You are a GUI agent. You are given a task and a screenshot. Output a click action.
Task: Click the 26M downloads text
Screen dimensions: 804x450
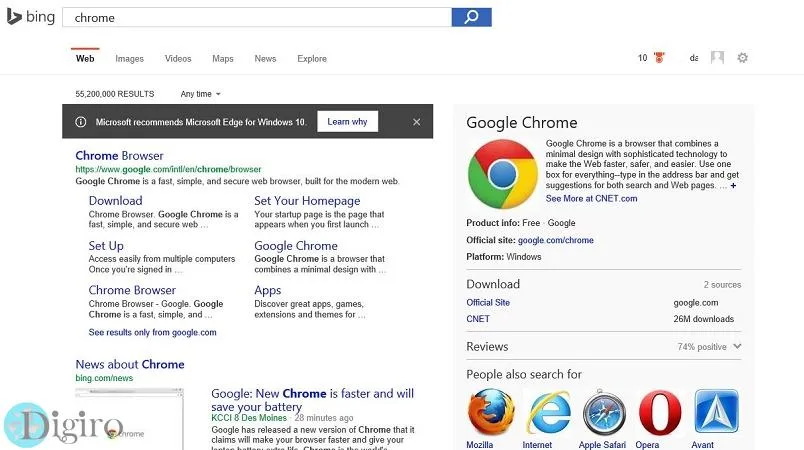pyautogui.click(x=704, y=319)
